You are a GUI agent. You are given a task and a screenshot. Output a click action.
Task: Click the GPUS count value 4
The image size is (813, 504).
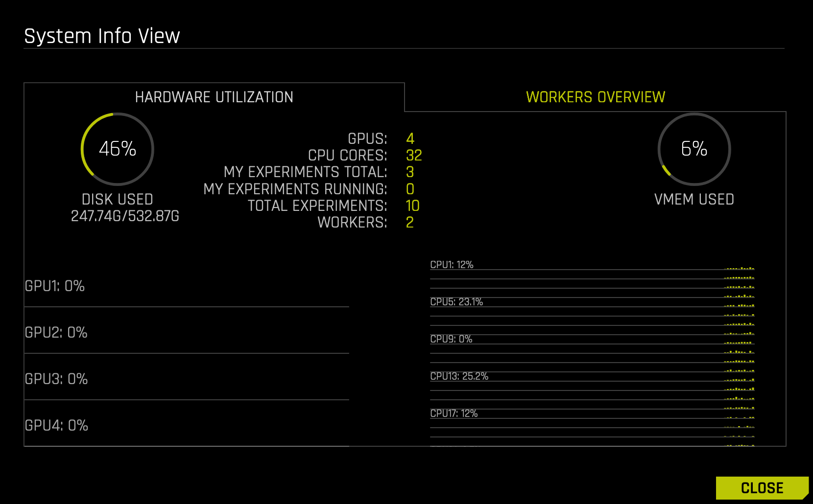click(x=410, y=139)
